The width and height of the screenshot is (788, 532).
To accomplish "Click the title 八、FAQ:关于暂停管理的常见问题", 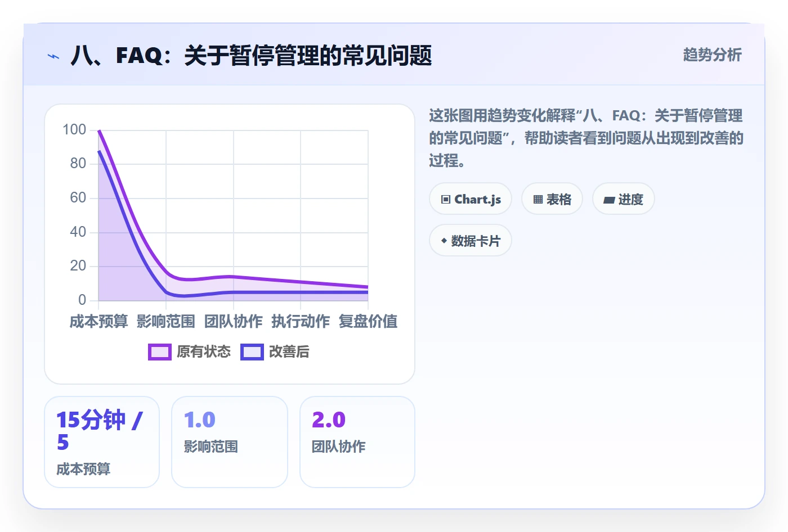I will pyautogui.click(x=251, y=56).
